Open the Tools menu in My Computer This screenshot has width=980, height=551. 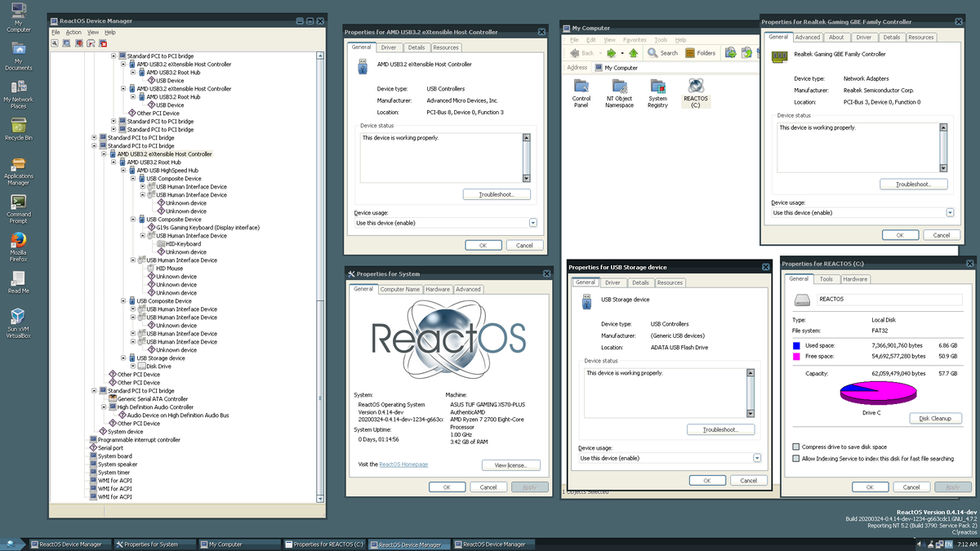pyautogui.click(x=661, y=39)
